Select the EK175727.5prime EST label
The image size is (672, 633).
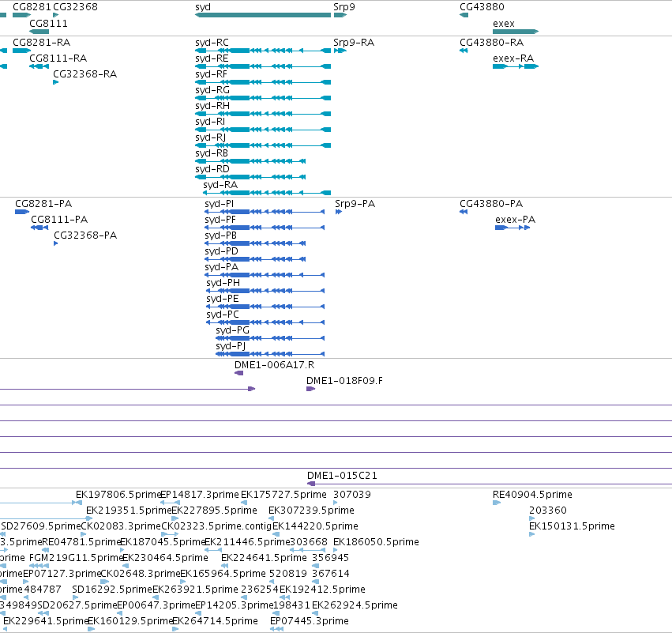[x=283, y=495]
